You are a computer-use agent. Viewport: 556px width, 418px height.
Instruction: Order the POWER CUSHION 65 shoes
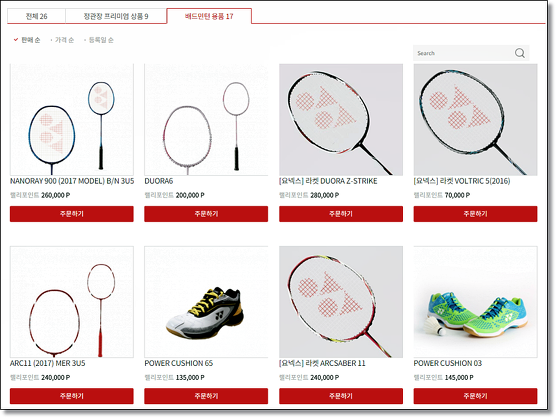click(206, 396)
